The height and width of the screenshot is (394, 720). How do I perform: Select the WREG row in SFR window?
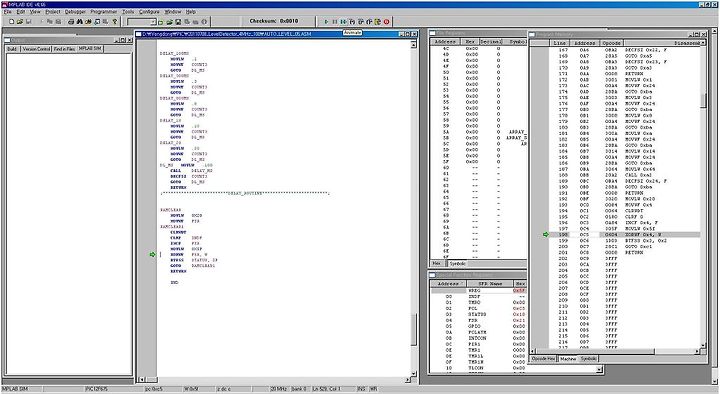coord(479,291)
